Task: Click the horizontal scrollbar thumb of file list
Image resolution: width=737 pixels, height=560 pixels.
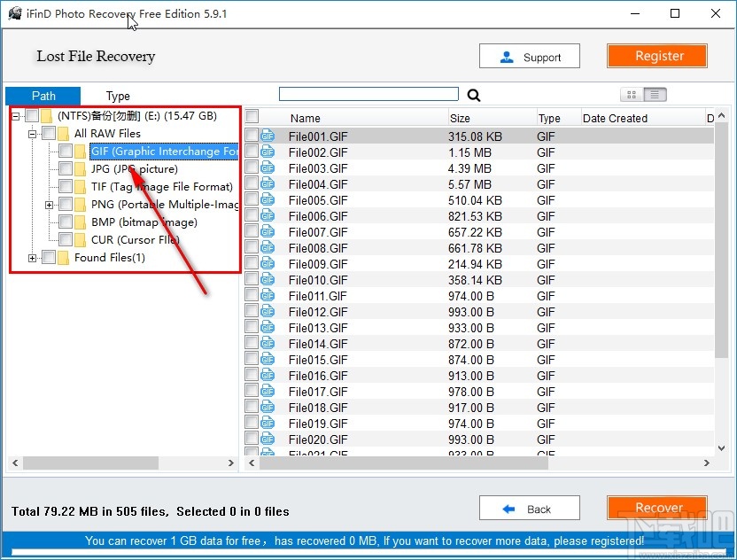Action: pos(403,463)
